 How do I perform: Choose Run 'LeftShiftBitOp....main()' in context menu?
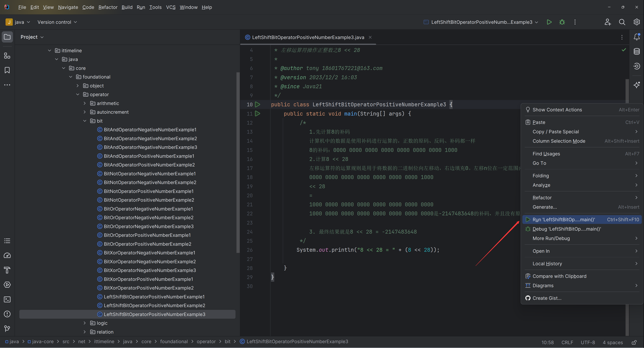click(x=582, y=220)
